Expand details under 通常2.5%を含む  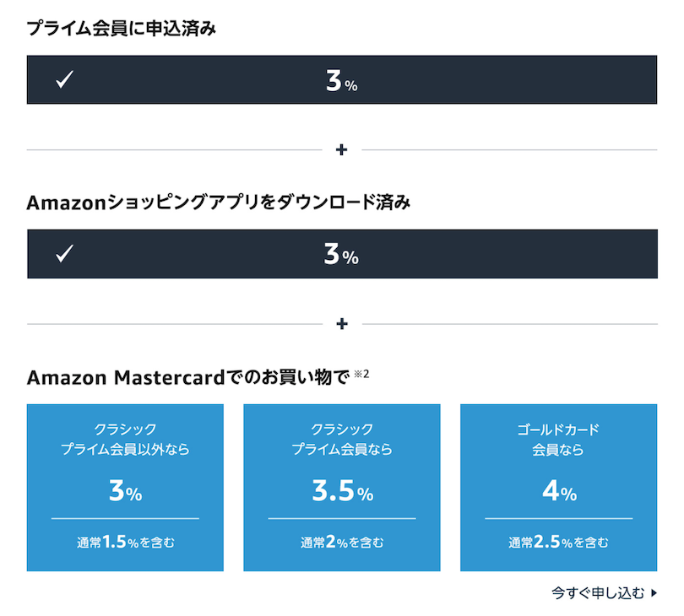click(x=556, y=543)
